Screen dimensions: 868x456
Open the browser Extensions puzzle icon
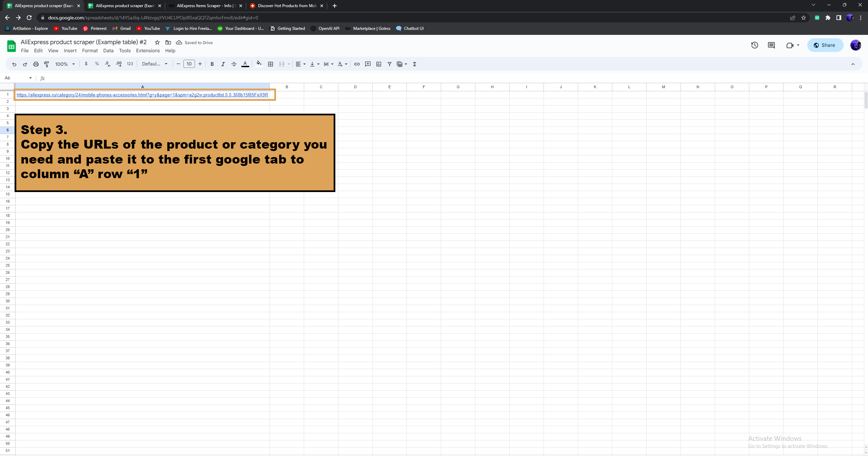pyautogui.click(x=828, y=18)
